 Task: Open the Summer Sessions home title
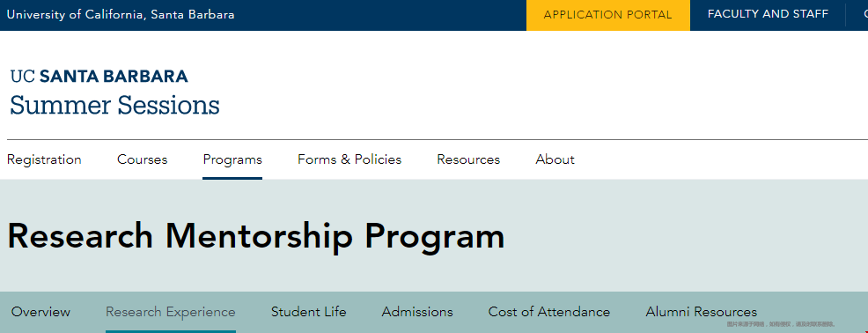coord(114,106)
